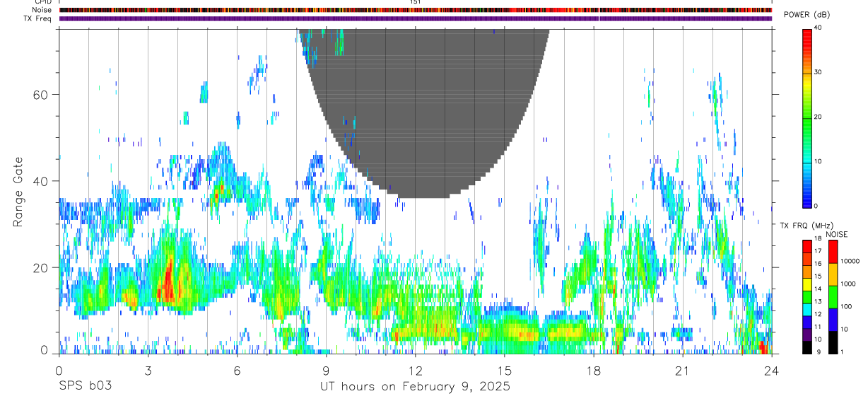Click the SPS b03 radar beam label
Screen dimensions: 868x401
(84, 387)
